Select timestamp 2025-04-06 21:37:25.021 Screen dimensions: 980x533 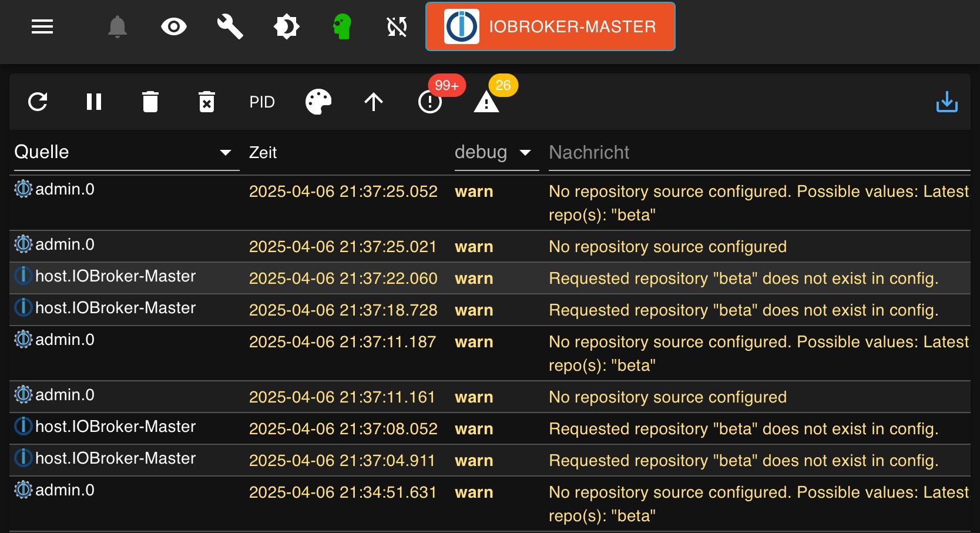point(343,247)
